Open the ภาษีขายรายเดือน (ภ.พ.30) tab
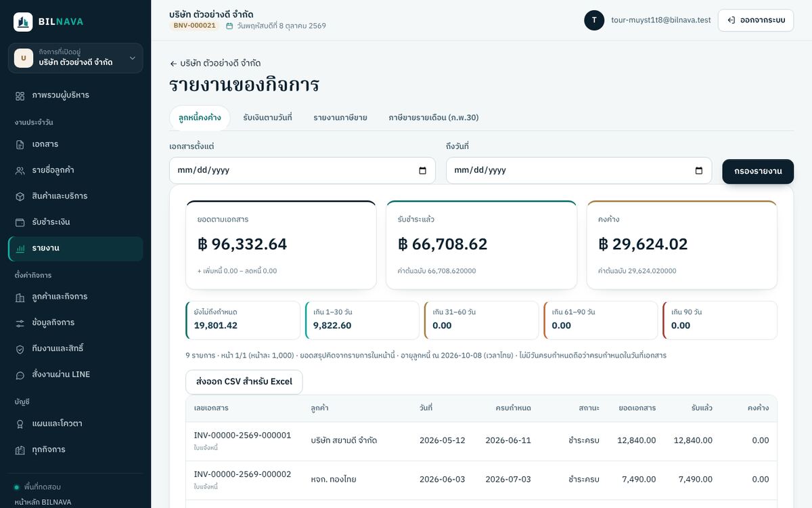This screenshot has height=508, width=812. click(434, 118)
